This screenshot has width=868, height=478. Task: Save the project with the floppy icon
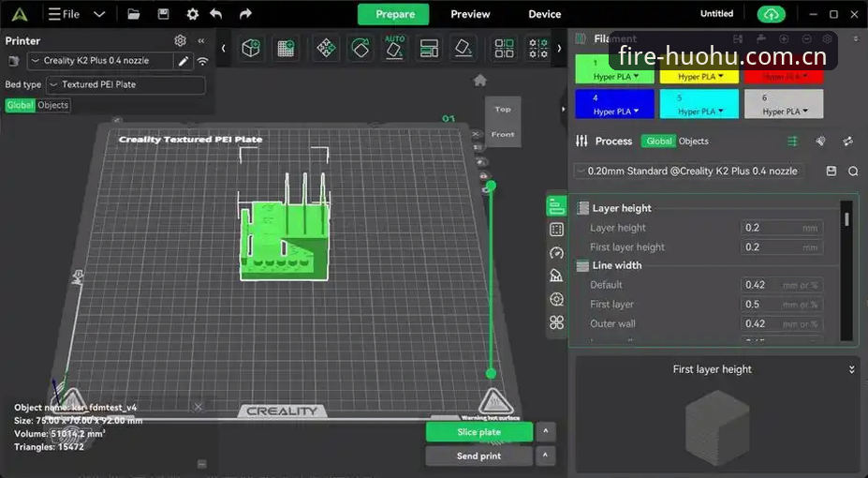pyautogui.click(x=163, y=14)
